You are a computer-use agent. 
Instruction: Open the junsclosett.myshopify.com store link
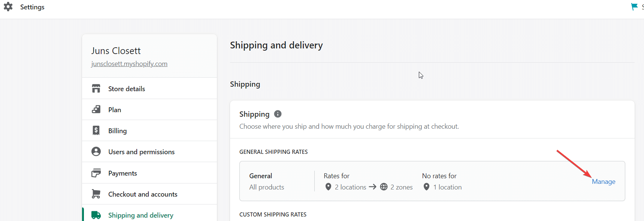point(129,64)
